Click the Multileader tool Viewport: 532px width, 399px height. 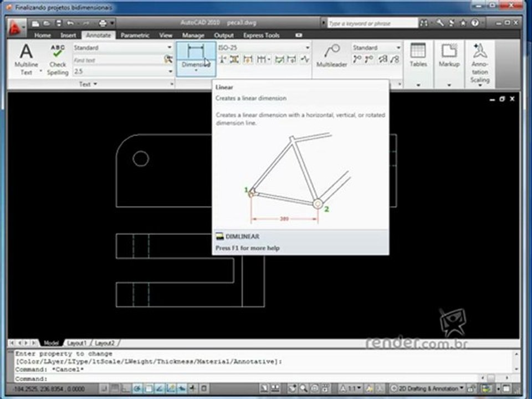(x=331, y=55)
